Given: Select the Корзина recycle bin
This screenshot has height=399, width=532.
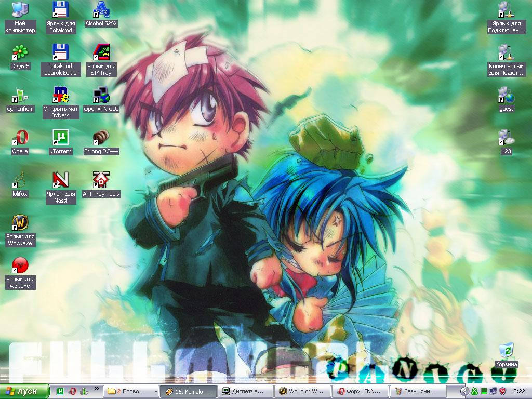Looking at the screenshot, I should pyautogui.click(x=506, y=355).
